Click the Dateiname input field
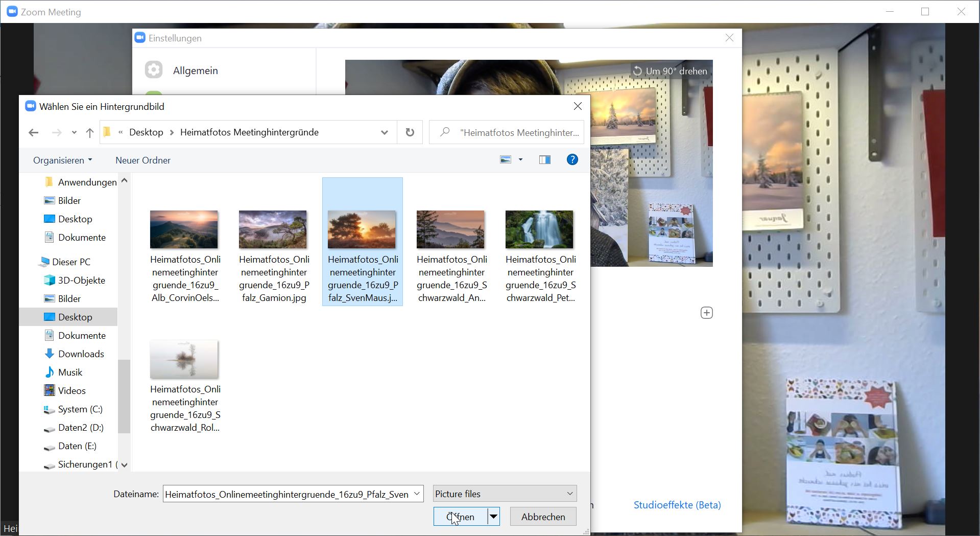The image size is (980, 536). (287, 494)
